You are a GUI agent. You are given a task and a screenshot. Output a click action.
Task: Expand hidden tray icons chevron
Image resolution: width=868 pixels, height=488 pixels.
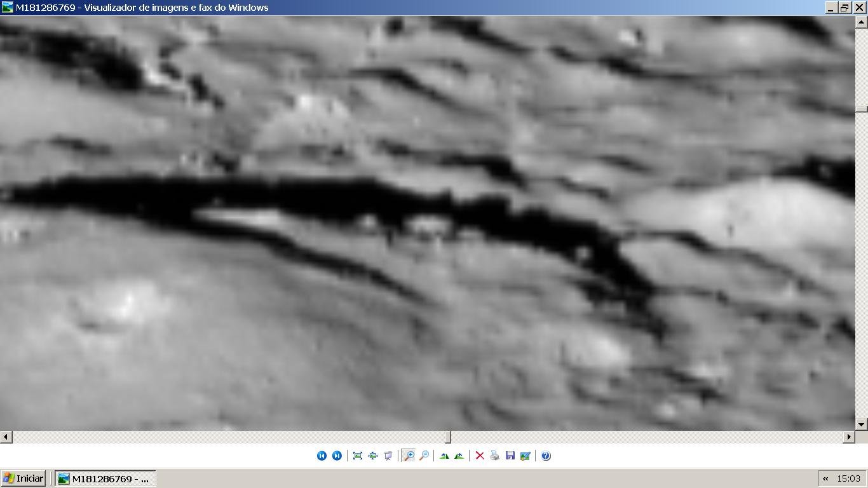825,478
